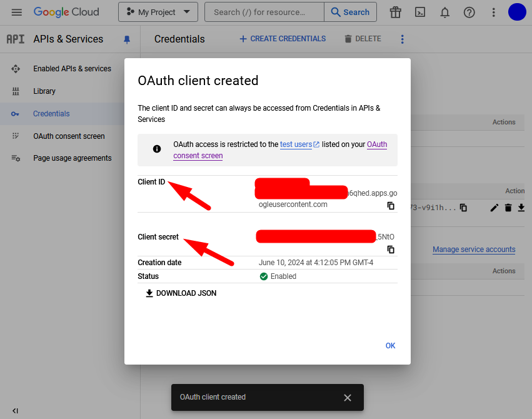This screenshot has height=419, width=532.
Task: Click the OAuth client created heading
Action: (198, 81)
